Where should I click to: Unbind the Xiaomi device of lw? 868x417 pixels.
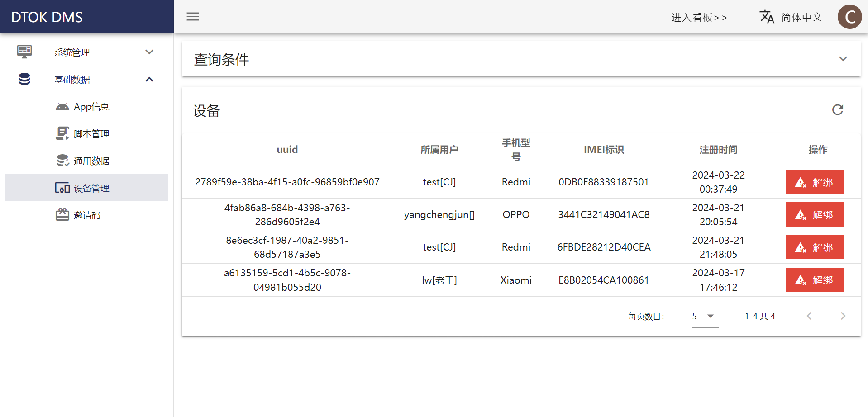point(815,280)
